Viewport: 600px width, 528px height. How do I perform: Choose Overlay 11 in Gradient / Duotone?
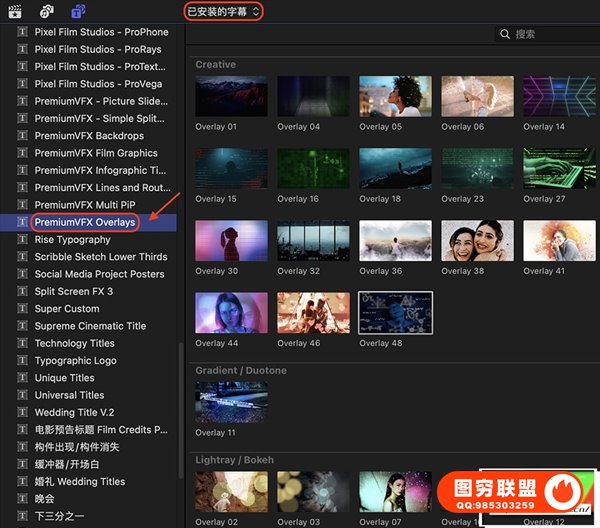click(x=231, y=402)
